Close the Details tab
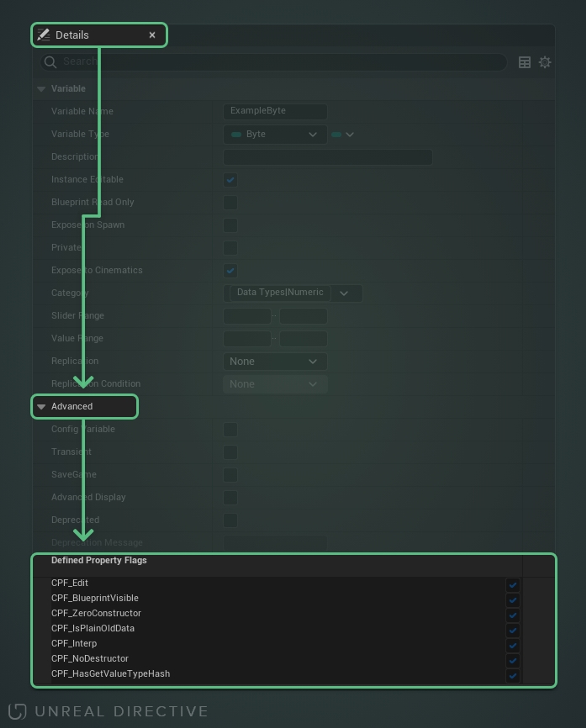 click(x=152, y=35)
